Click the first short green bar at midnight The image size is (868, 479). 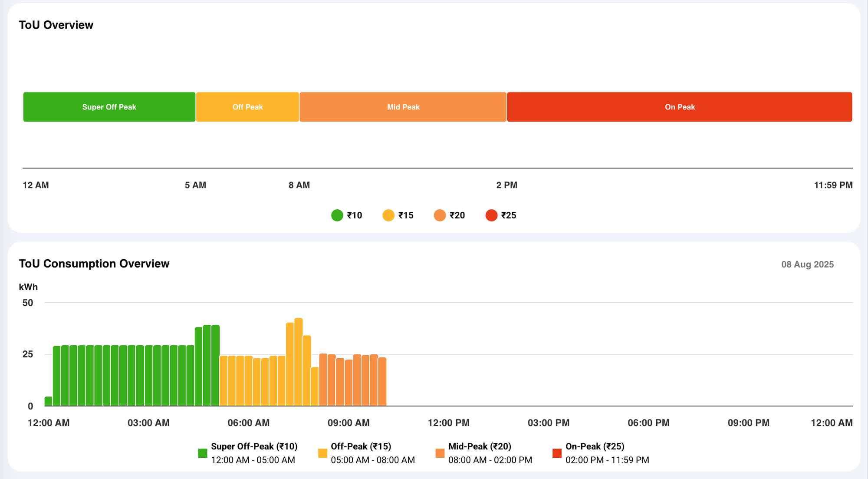[48, 401]
